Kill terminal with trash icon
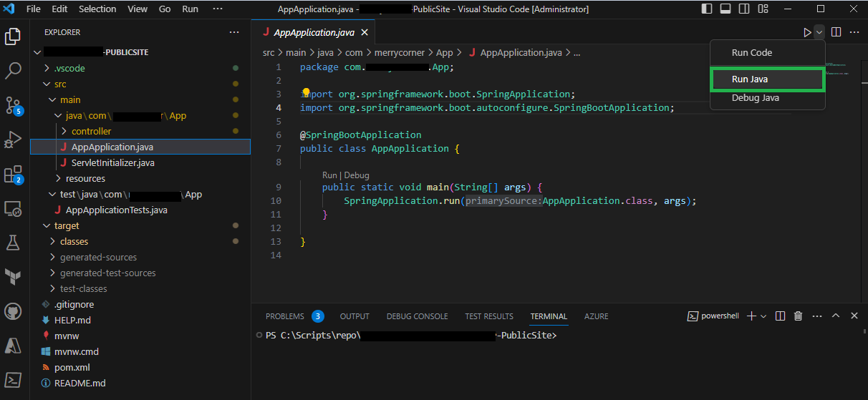This screenshot has height=400, width=868. click(x=798, y=316)
